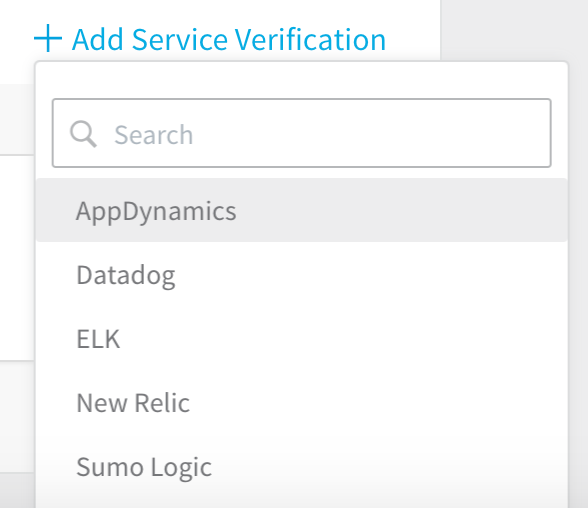
Task: Choose the Sumo Logic entry
Action: [302, 467]
